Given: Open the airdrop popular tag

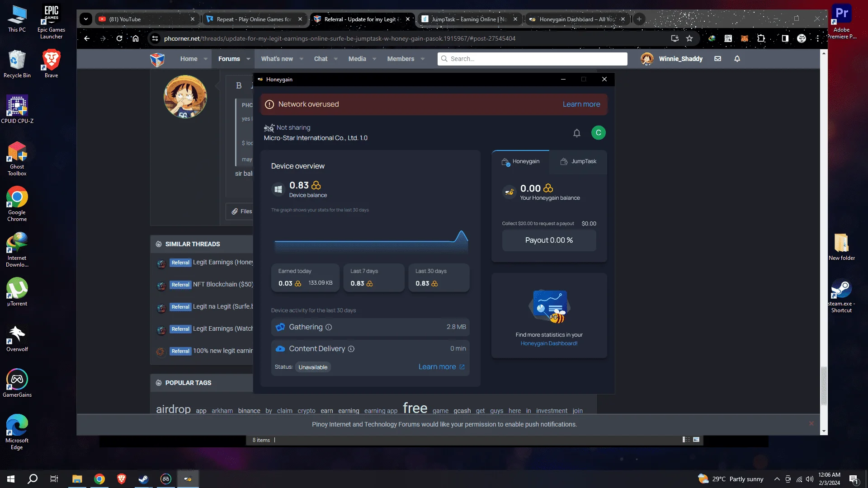Looking at the screenshot, I should tap(174, 409).
